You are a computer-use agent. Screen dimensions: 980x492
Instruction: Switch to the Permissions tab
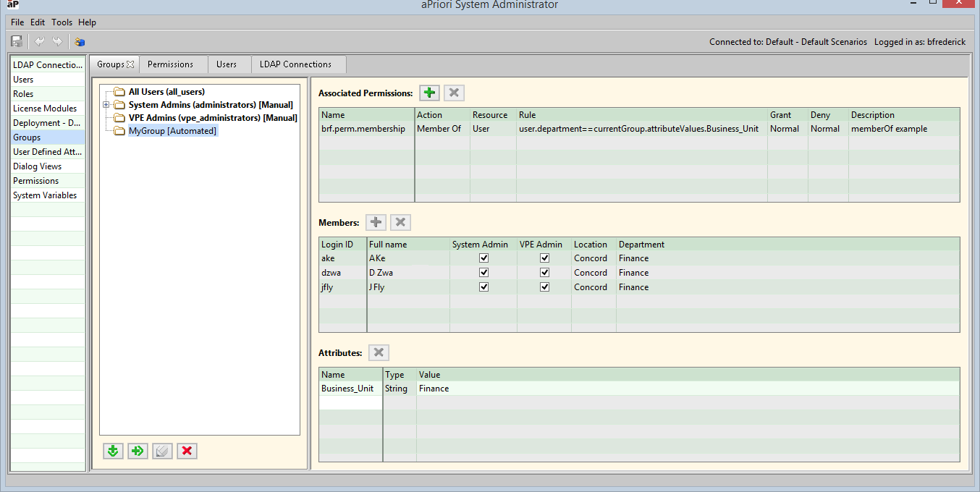(x=170, y=64)
